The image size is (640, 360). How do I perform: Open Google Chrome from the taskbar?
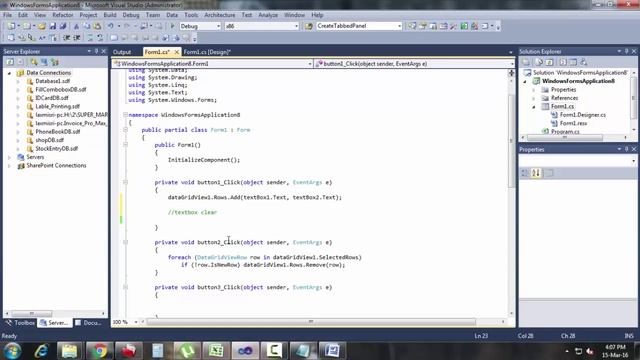coord(99,351)
